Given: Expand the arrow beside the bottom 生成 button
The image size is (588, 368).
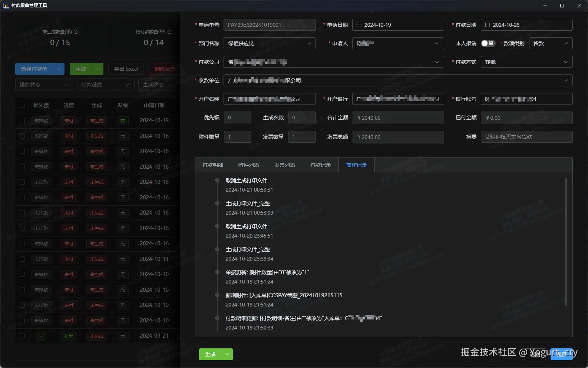Looking at the screenshot, I should pos(227,354).
